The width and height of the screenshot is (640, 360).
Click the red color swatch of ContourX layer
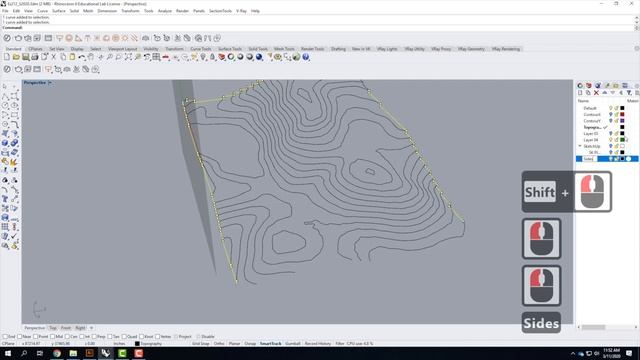[x=622, y=115]
